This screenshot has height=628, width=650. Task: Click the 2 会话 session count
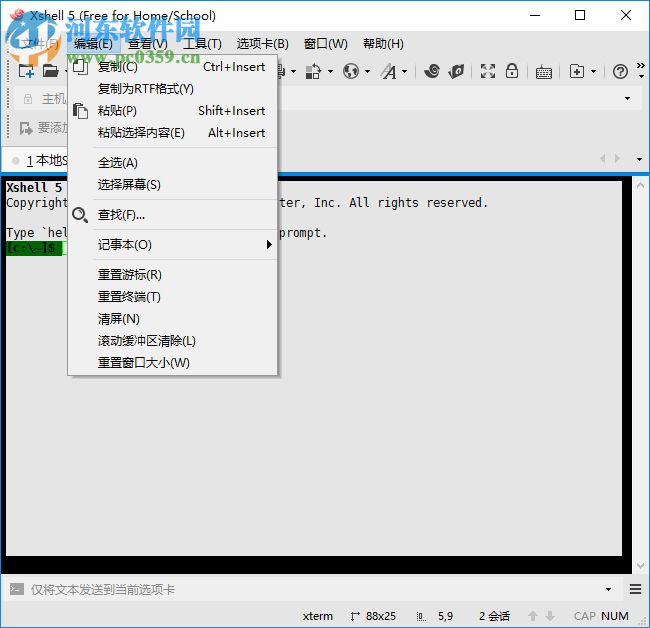pyautogui.click(x=494, y=616)
